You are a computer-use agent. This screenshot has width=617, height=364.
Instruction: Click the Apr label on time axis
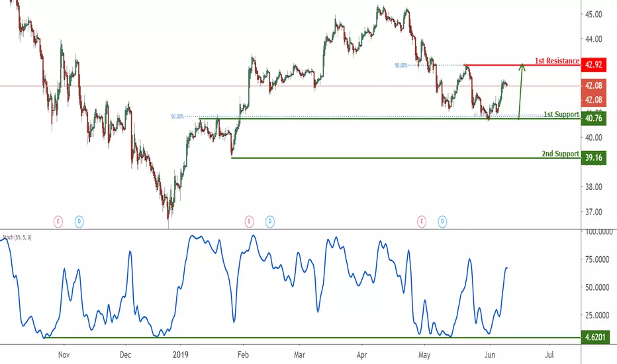pos(361,355)
